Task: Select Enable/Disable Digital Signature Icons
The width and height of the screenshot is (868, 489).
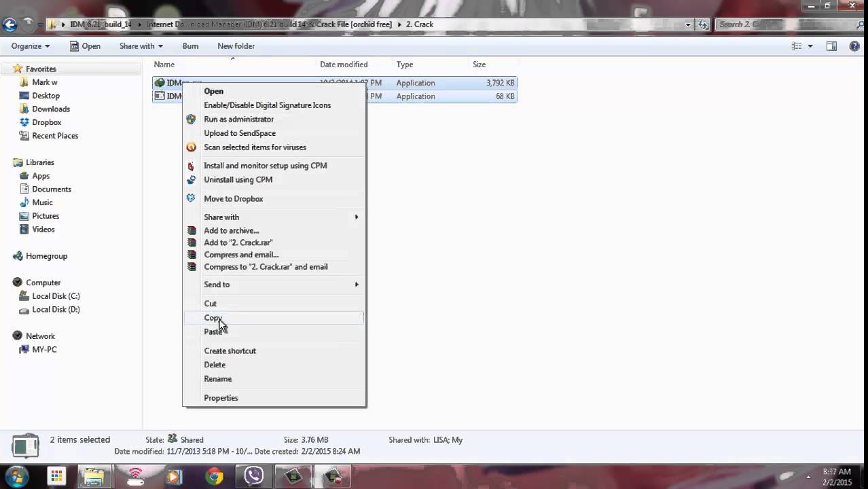Action: 274,105
